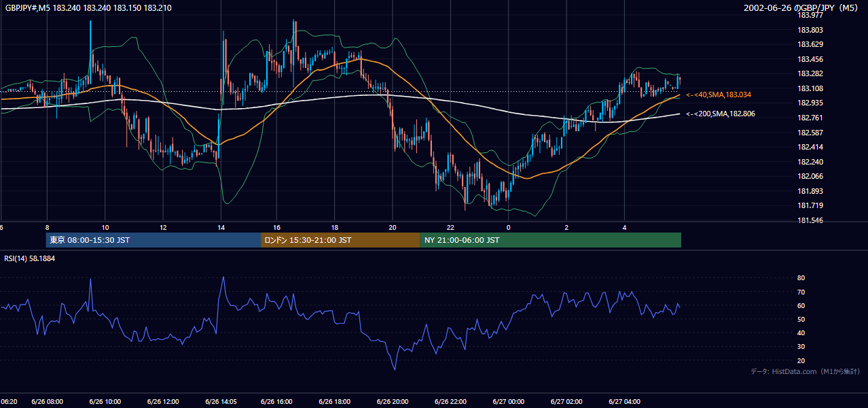The width and height of the screenshot is (868, 408).
Task: Click RSI scale level 20
Action: 801,360
